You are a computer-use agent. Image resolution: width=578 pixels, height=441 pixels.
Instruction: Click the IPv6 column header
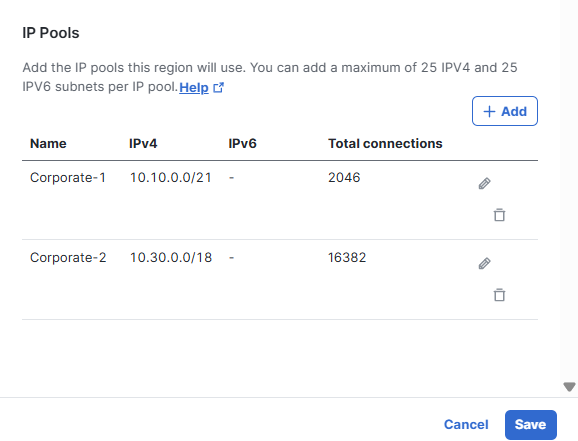tap(242, 143)
